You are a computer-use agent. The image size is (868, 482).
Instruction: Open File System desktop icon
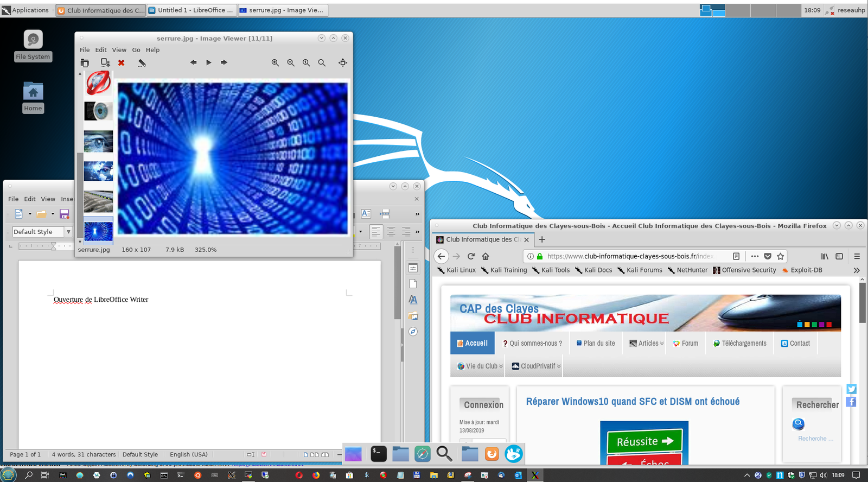(33, 46)
